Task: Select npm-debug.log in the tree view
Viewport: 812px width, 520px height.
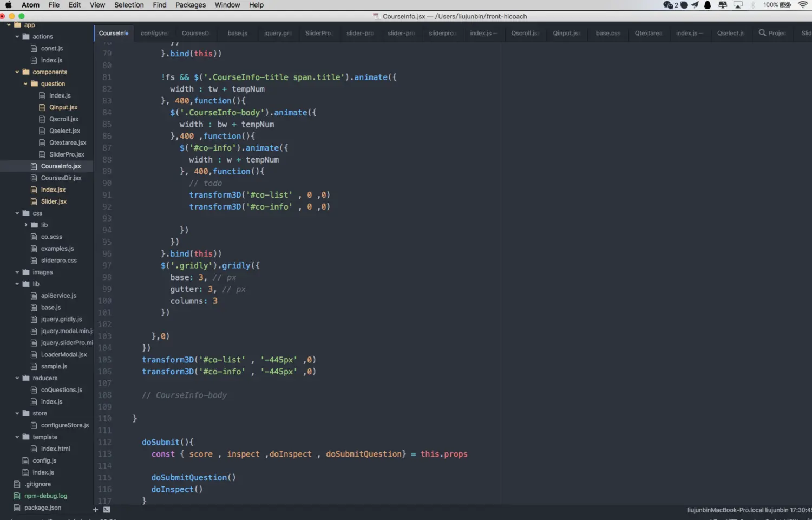Action: [x=47, y=496]
